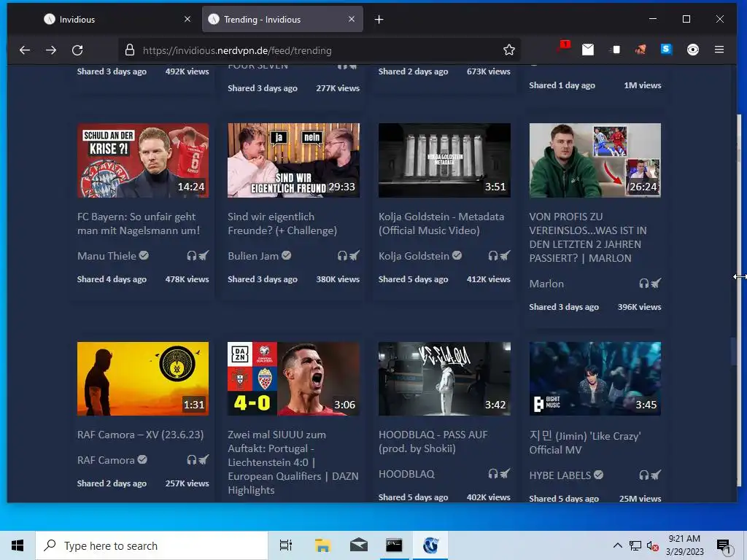Open the extension with red badge 1
The height and width of the screenshot is (560, 747).
pyautogui.click(x=563, y=47)
